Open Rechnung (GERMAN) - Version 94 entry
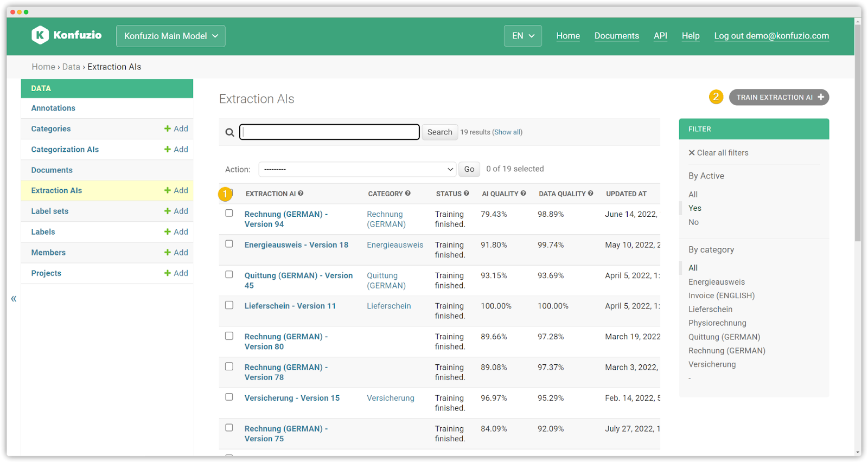This screenshot has width=868, height=463. coord(286,219)
